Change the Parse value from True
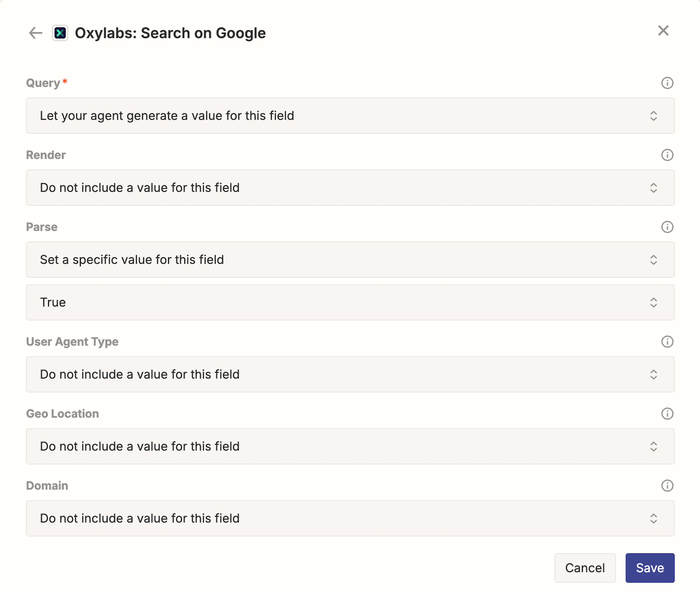 tap(350, 302)
